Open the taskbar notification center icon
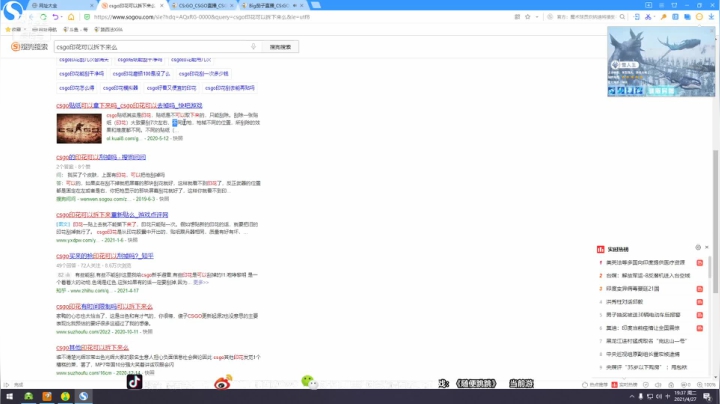 click(707, 397)
